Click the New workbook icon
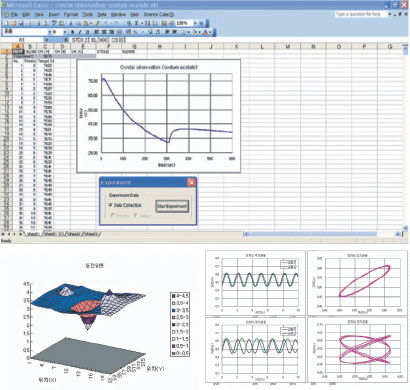 (x=5, y=23)
